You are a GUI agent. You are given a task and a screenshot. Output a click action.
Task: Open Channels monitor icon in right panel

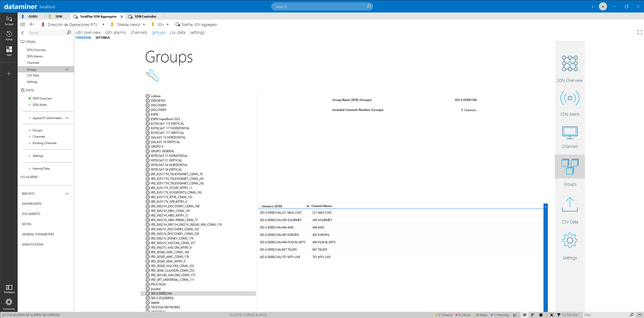(x=570, y=133)
